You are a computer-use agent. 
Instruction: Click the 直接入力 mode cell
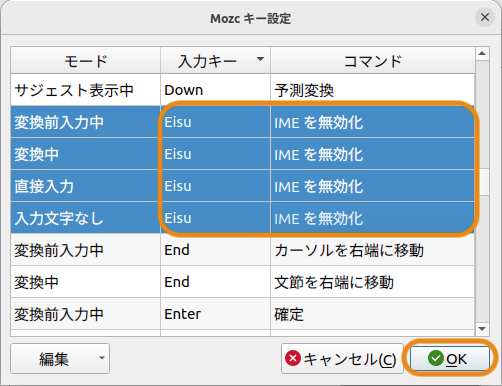coord(86,186)
